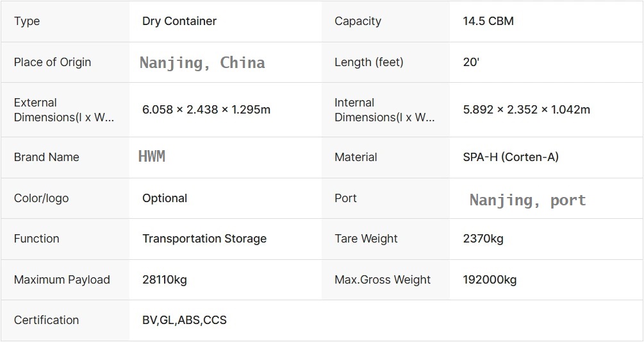This screenshot has height=342, width=644.
Task: Click the 6.058 × 2.438 × 1.295m value
Action: tap(206, 110)
